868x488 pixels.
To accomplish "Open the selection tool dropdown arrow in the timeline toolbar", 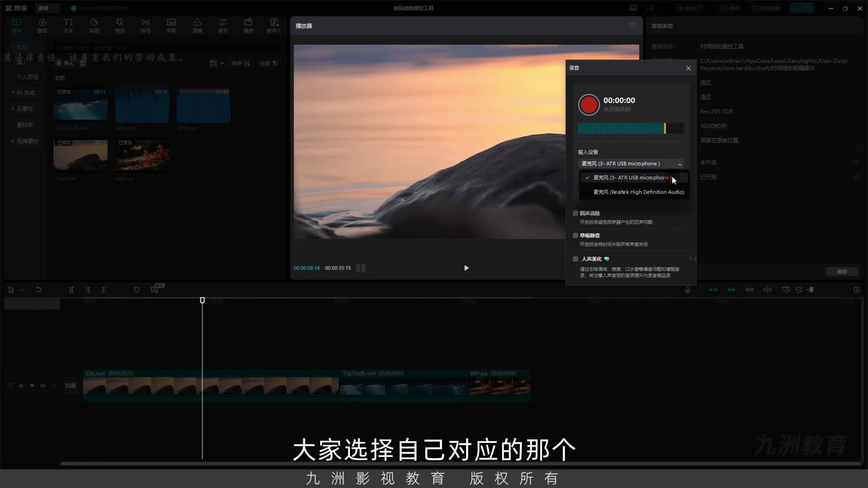I will point(21,290).
